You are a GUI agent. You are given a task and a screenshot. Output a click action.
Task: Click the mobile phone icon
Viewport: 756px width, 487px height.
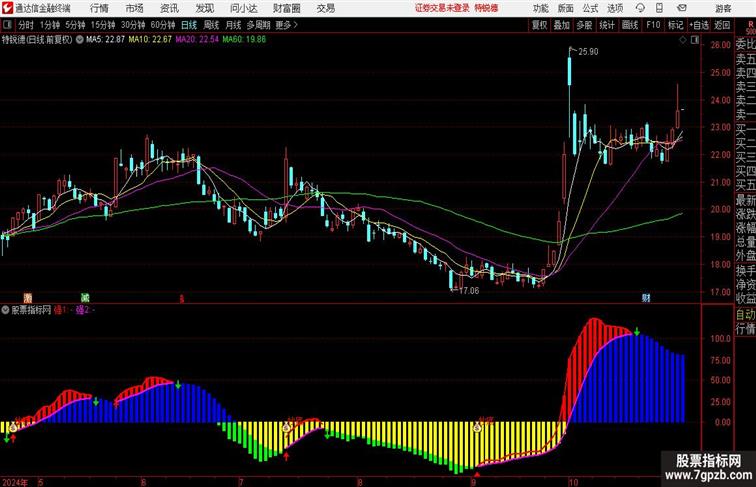coord(659,8)
